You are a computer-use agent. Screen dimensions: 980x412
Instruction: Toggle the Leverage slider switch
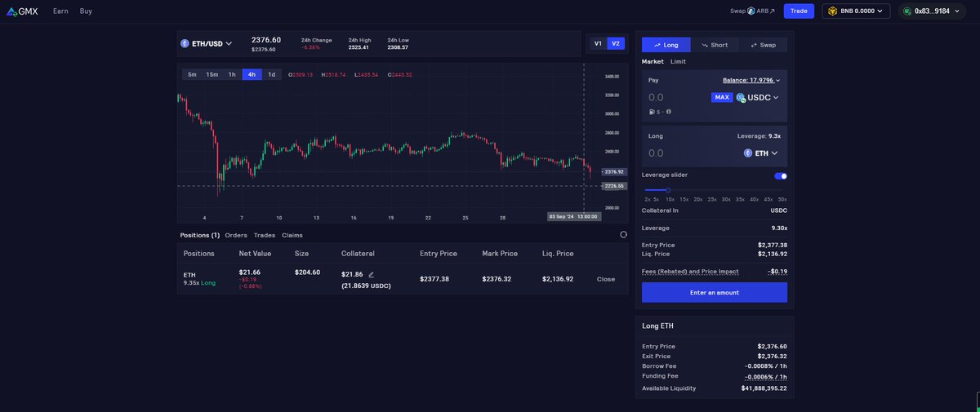tap(781, 175)
